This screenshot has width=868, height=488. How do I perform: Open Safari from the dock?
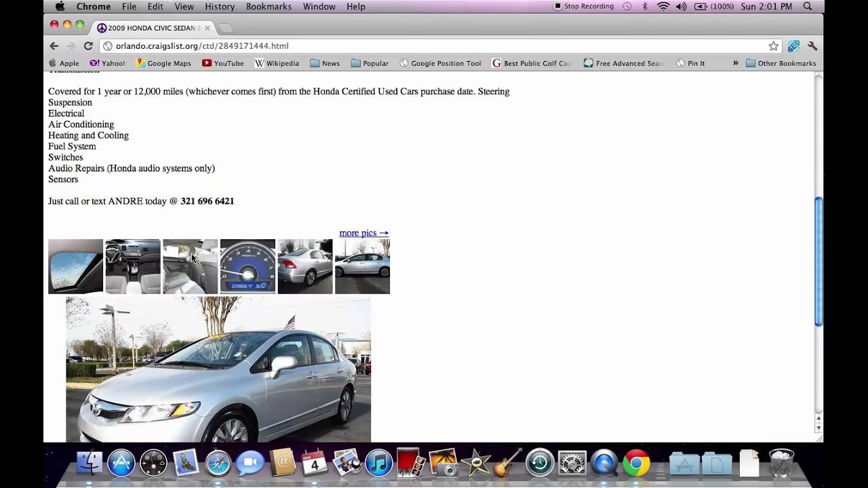click(x=218, y=463)
